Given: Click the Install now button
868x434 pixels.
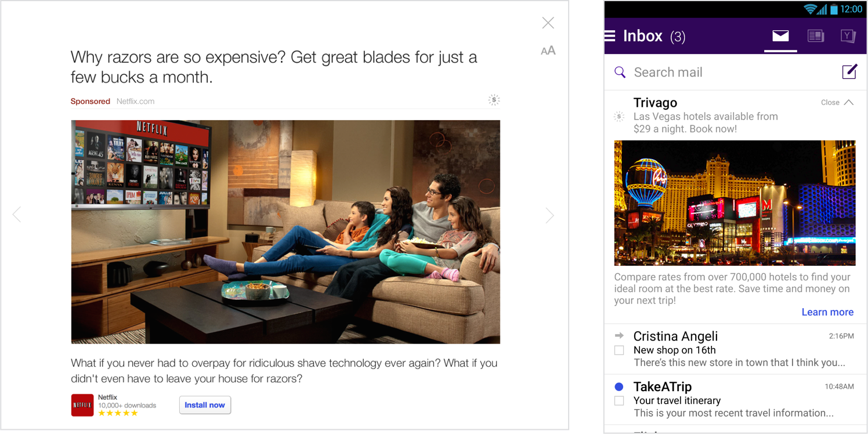Looking at the screenshot, I should pyautogui.click(x=205, y=405).
